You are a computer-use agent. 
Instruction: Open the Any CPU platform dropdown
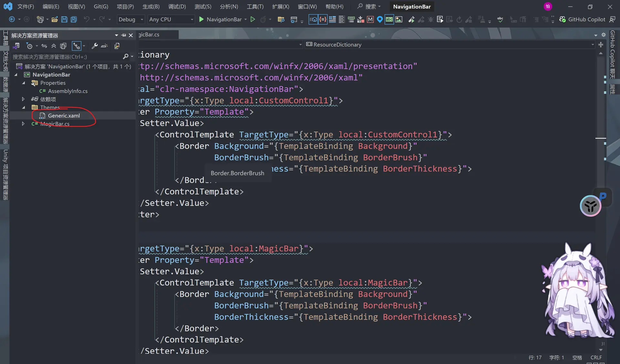pos(171,19)
